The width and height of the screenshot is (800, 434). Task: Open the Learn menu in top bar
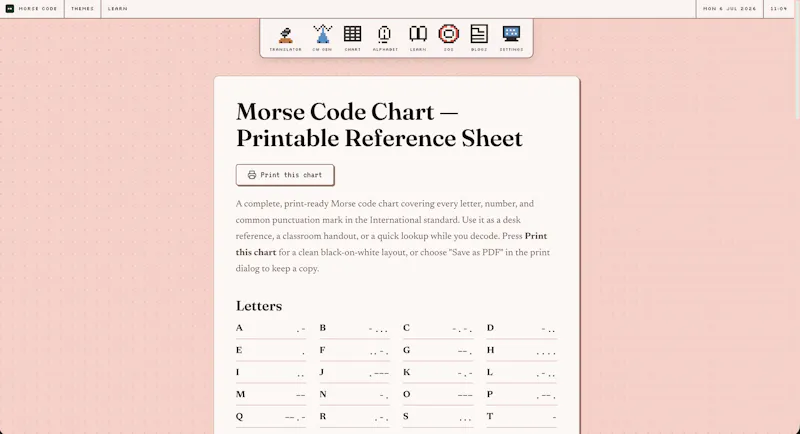(117, 9)
